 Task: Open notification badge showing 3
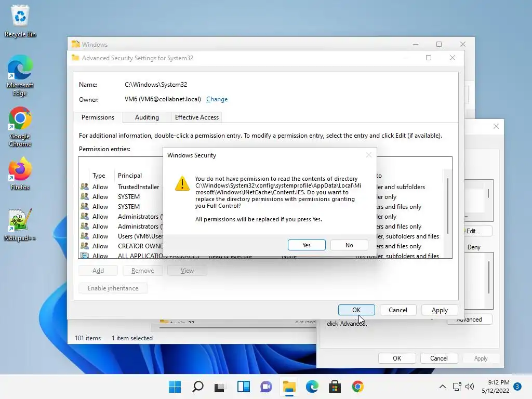tap(517, 387)
